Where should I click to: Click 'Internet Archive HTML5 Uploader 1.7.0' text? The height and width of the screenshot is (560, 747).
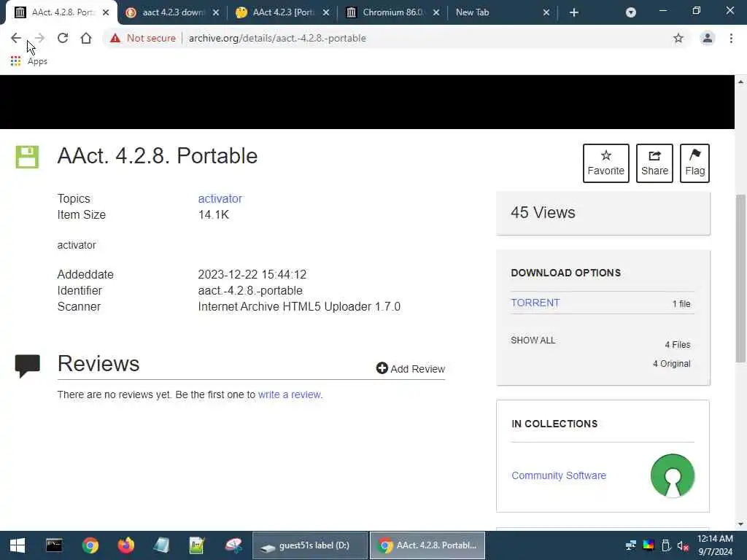(299, 307)
